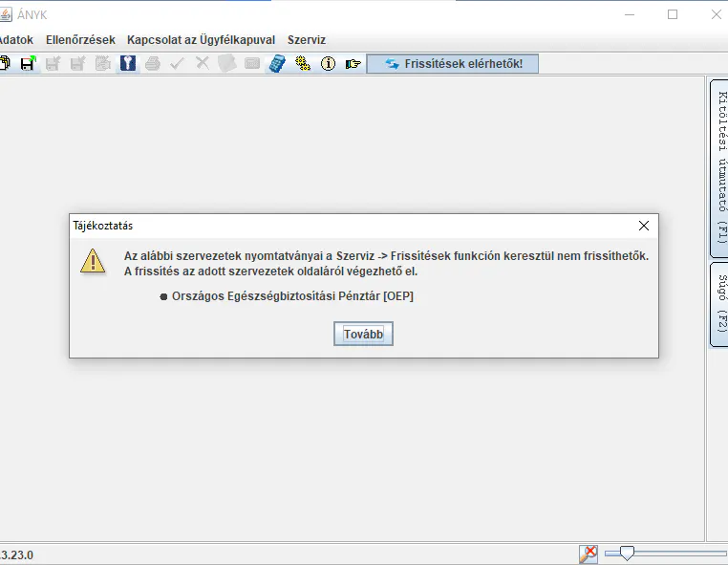The height and width of the screenshot is (565, 728).
Task: Open the Kitöltési útmutató (F1) side tab
Action: click(x=720, y=168)
